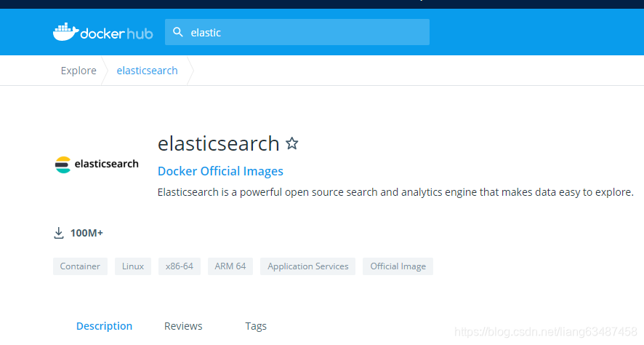
Task: Star the elasticsearch repository
Action: point(292,143)
